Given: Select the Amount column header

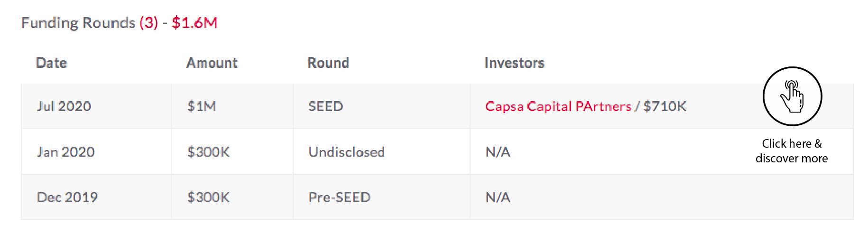Looking at the screenshot, I should tap(212, 63).
